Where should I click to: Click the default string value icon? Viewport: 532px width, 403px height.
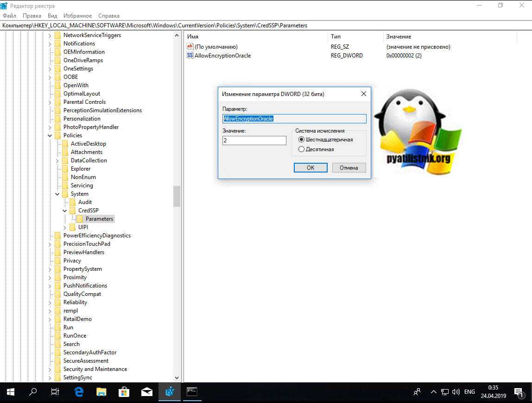190,47
